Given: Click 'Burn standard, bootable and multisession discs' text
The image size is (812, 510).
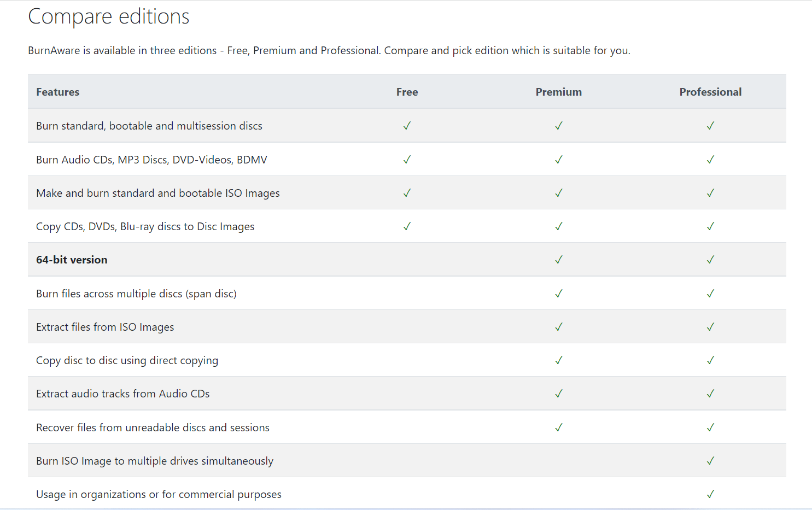Looking at the screenshot, I should pyautogui.click(x=149, y=126).
